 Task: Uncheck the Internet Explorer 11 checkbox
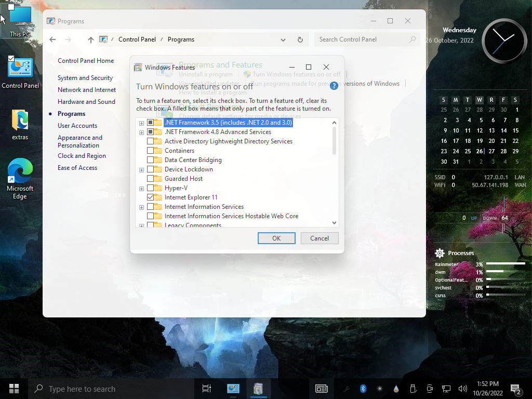pos(151,197)
